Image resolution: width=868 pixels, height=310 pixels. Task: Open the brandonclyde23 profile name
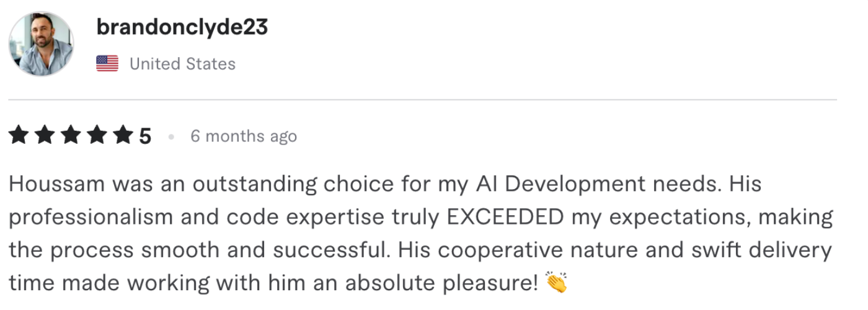[182, 27]
